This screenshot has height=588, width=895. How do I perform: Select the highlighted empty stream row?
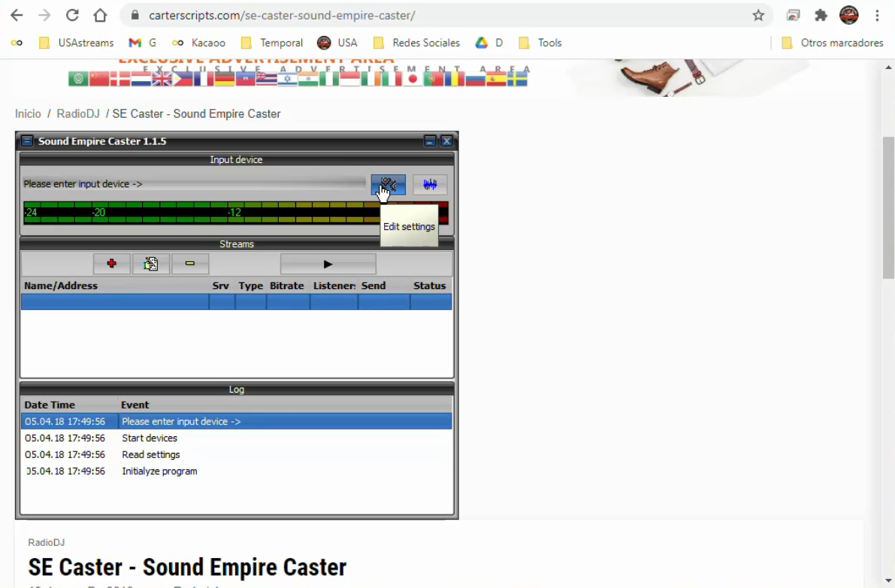click(236, 302)
